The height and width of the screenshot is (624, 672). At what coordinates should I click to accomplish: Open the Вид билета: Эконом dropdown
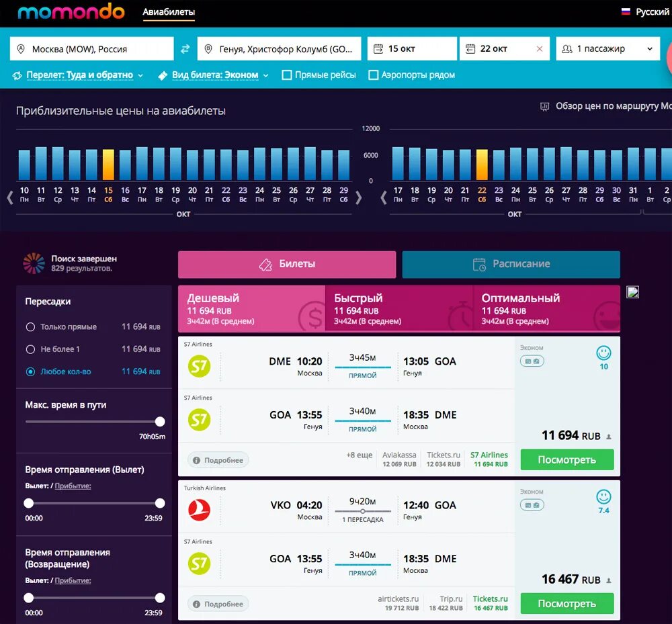point(220,75)
